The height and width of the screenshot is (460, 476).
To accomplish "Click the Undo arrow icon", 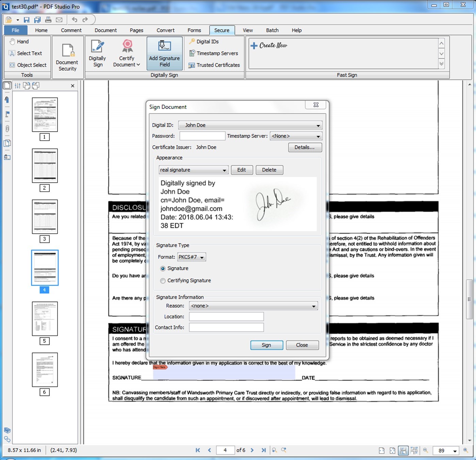I will [x=75, y=20].
